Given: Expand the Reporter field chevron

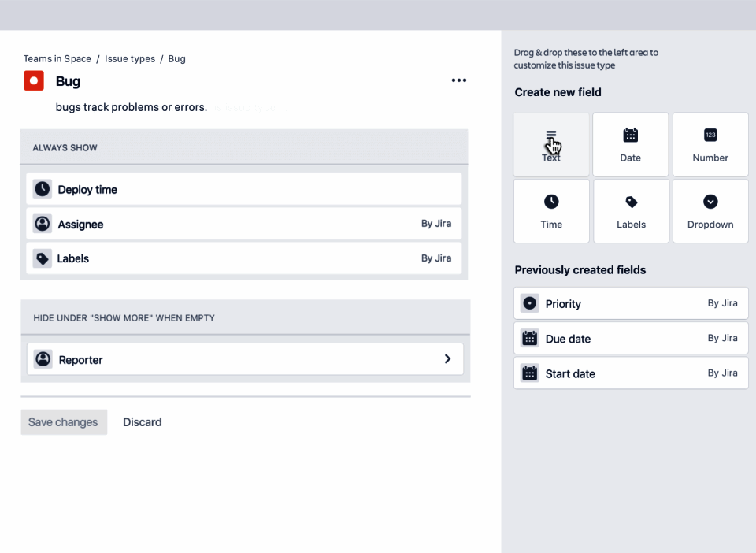Looking at the screenshot, I should click(447, 359).
